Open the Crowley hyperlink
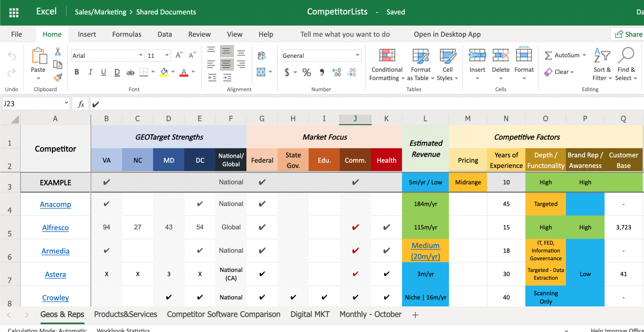Viewport: 644px width, 332px height. pos(55,298)
